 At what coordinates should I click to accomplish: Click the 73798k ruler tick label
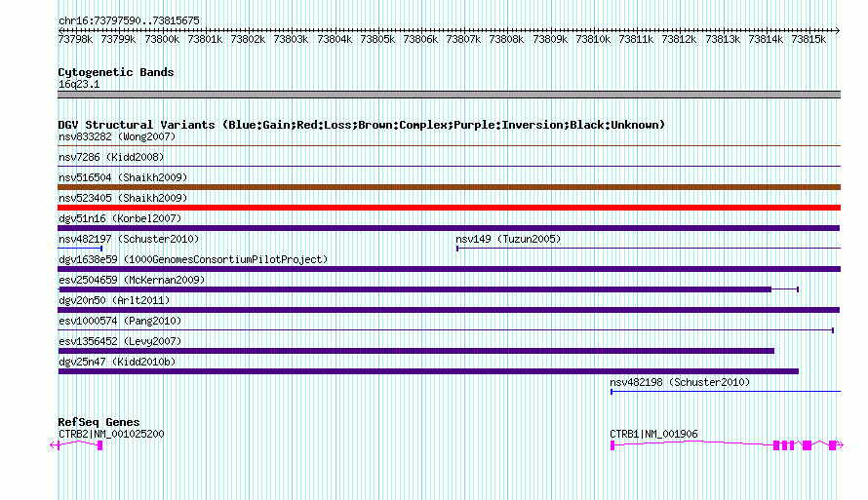coord(75,39)
